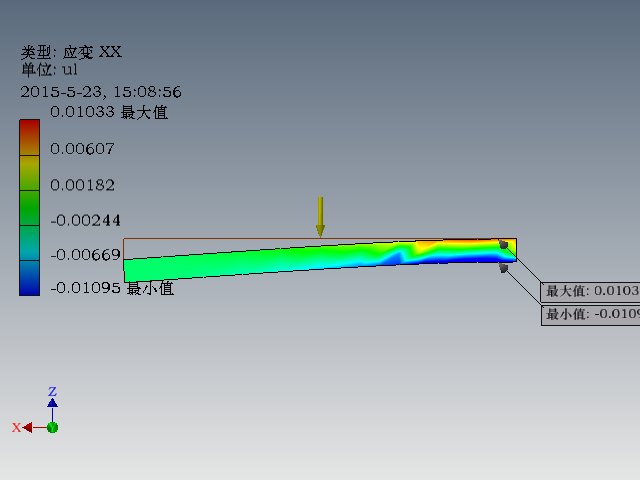This screenshot has height=480, width=640.
Task: Click the dark blue segment of color bar
Action: point(29,278)
